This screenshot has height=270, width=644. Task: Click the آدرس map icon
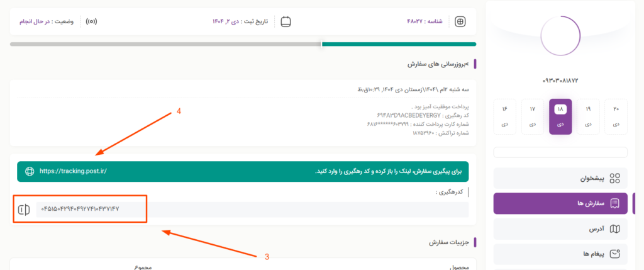[615, 229]
